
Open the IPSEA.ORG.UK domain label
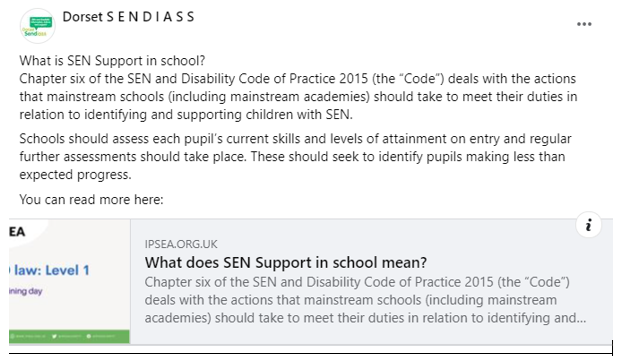tap(181, 244)
